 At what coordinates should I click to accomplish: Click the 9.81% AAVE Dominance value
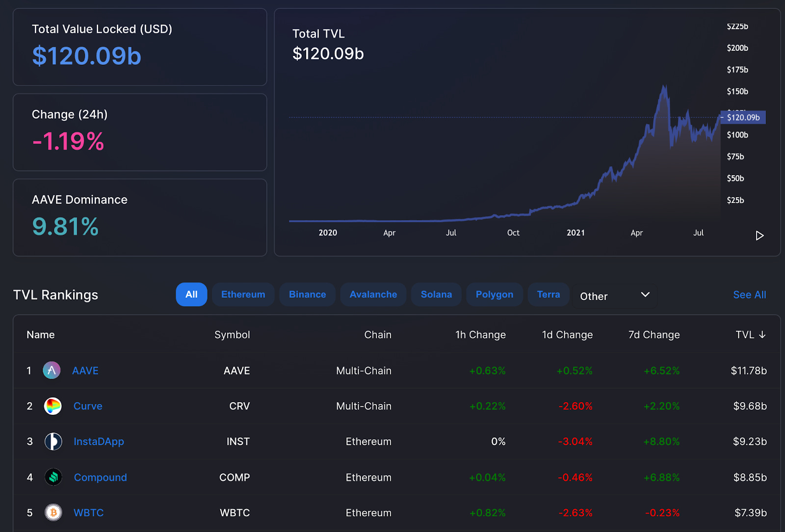pos(65,227)
